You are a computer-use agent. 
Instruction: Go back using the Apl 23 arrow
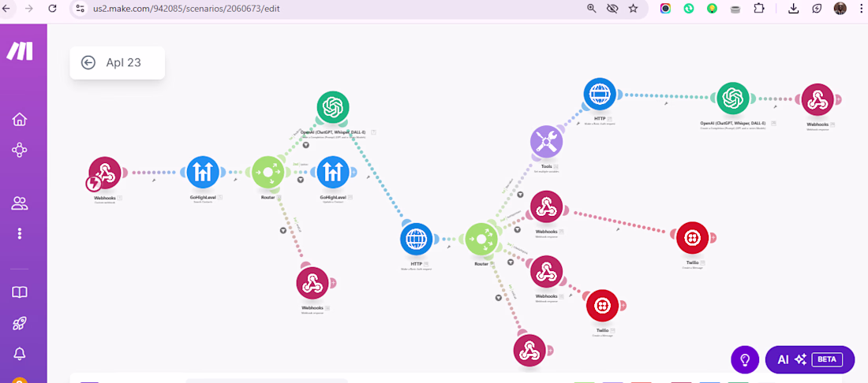[88, 62]
